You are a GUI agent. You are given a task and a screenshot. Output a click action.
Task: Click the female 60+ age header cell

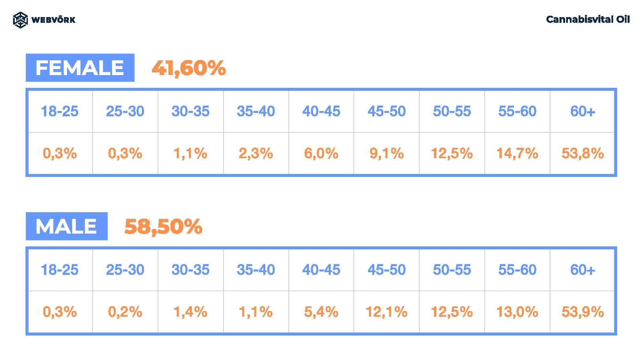pos(582,111)
